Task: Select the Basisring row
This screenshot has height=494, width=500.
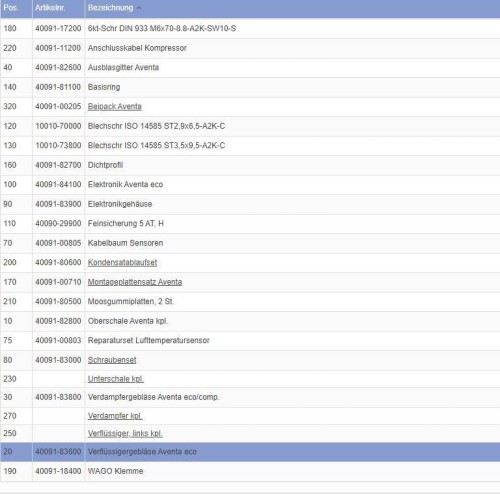Action: click(x=250, y=87)
